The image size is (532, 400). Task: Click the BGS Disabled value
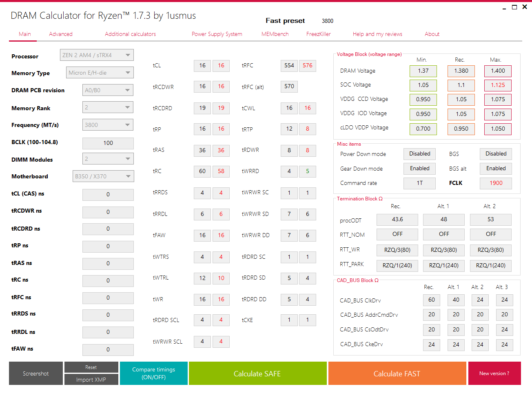496,154
